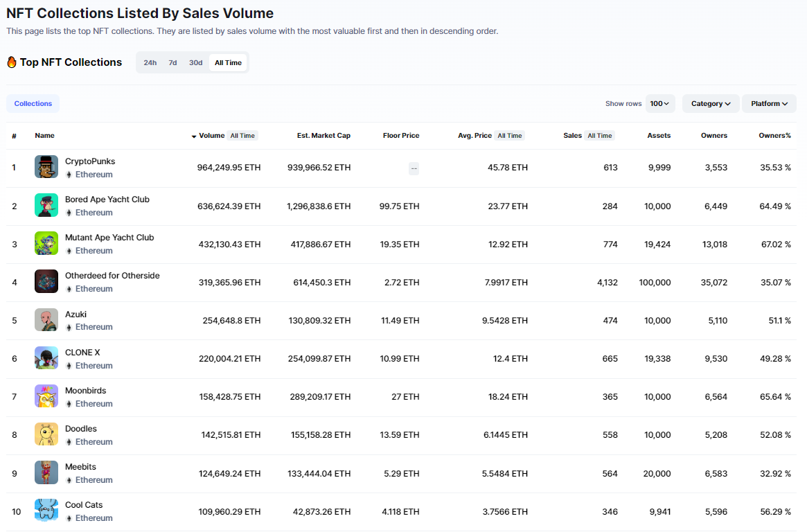This screenshot has width=807, height=532.
Task: Click the Floor Price column header
Action: [400, 136]
